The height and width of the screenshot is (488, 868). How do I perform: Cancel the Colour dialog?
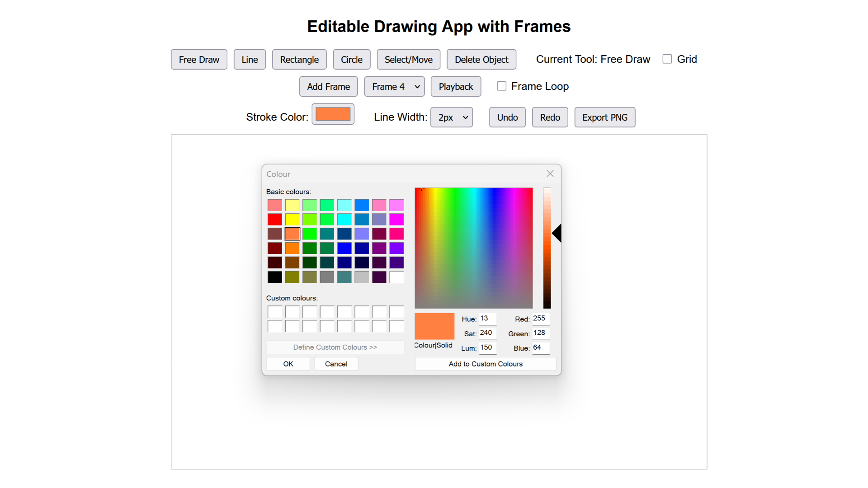point(336,364)
